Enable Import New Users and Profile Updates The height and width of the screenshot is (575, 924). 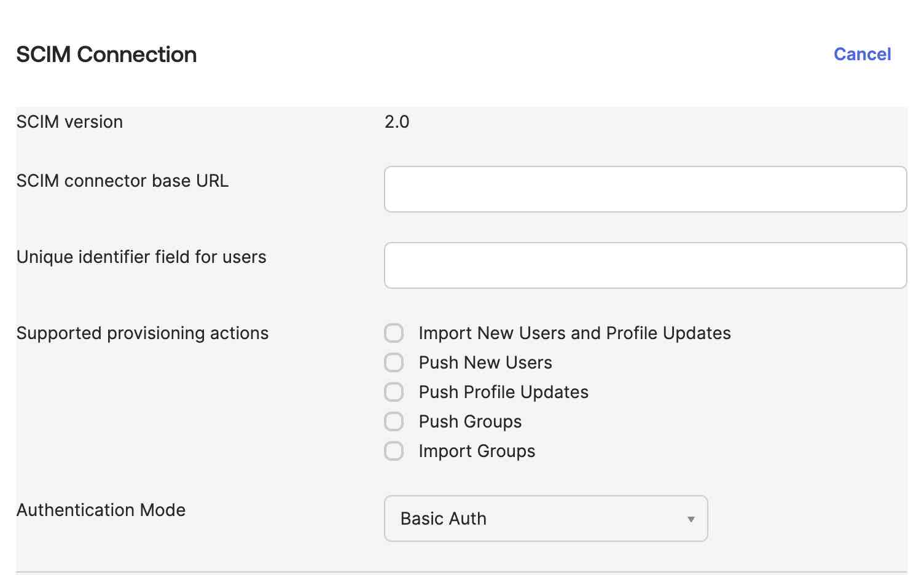tap(394, 332)
